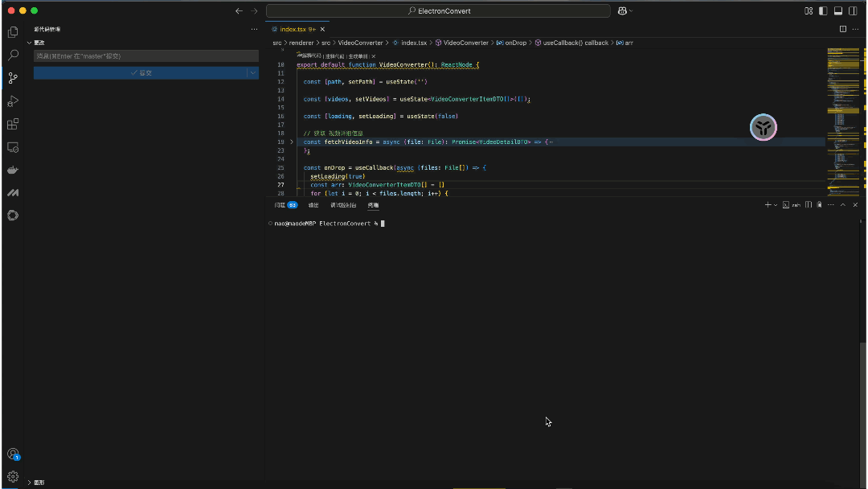Click the index.tsx breadcrumb item

pos(410,43)
